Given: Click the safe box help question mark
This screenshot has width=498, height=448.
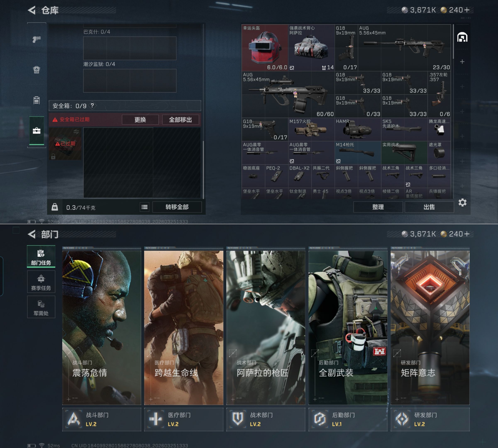Looking at the screenshot, I should coord(92,106).
